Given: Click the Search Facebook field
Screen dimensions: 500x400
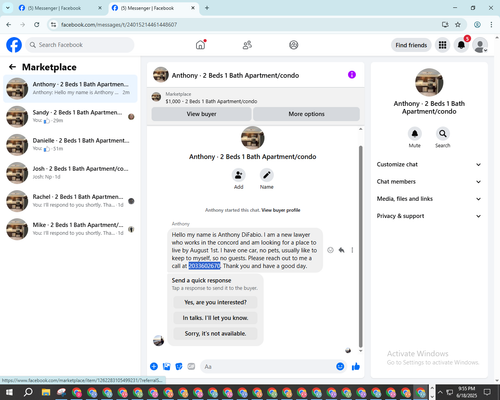Looking at the screenshot, I should pos(80,45).
